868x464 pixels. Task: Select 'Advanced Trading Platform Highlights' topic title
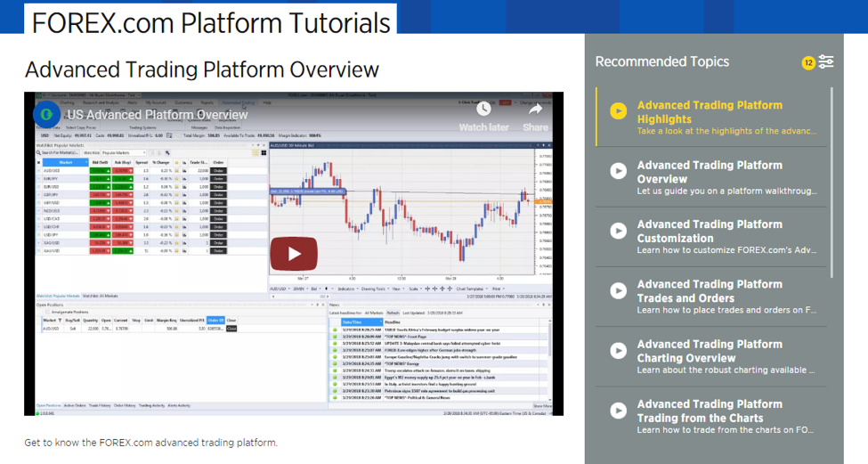click(x=710, y=112)
